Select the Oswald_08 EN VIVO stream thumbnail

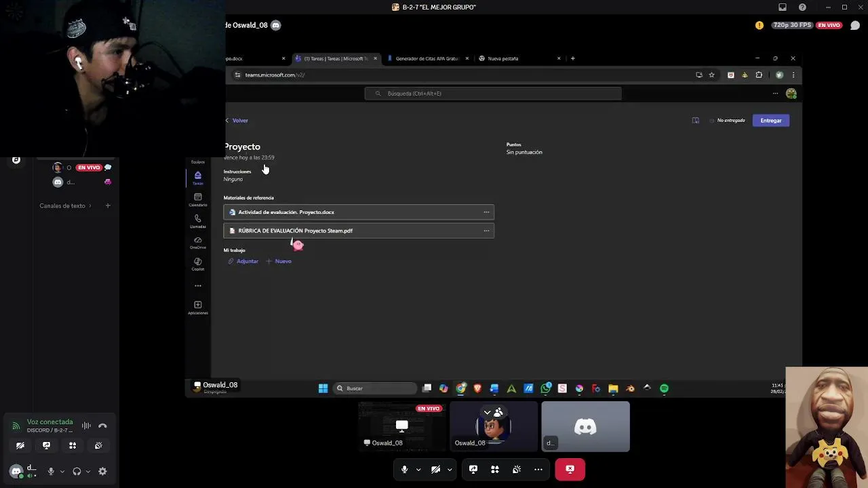pyautogui.click(x=402, y=426)
